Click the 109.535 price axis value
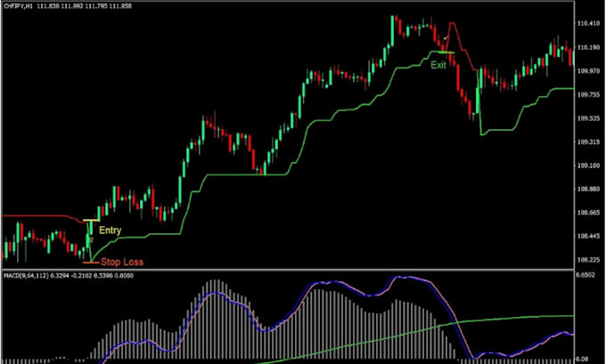 [x=588, y=118]
